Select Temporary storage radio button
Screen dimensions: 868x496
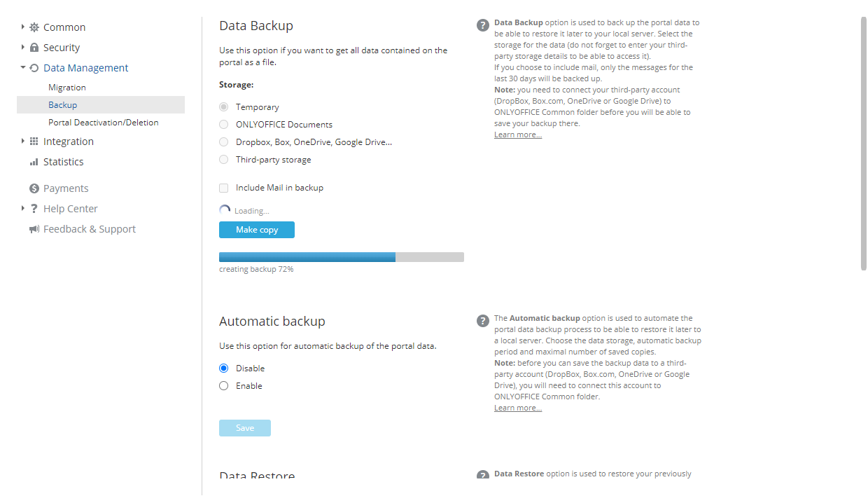(223, 107)
